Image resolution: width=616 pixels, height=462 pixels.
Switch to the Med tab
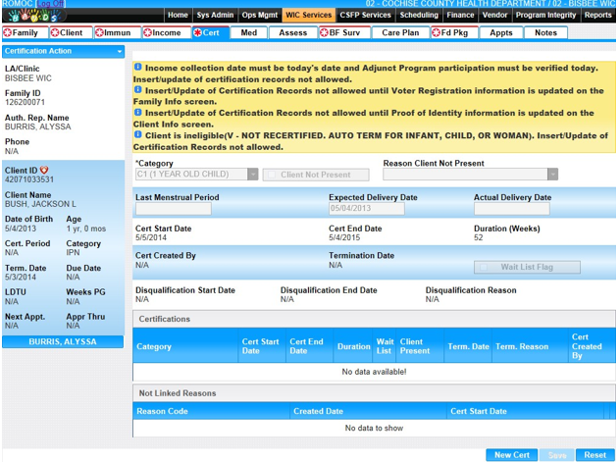249,33
